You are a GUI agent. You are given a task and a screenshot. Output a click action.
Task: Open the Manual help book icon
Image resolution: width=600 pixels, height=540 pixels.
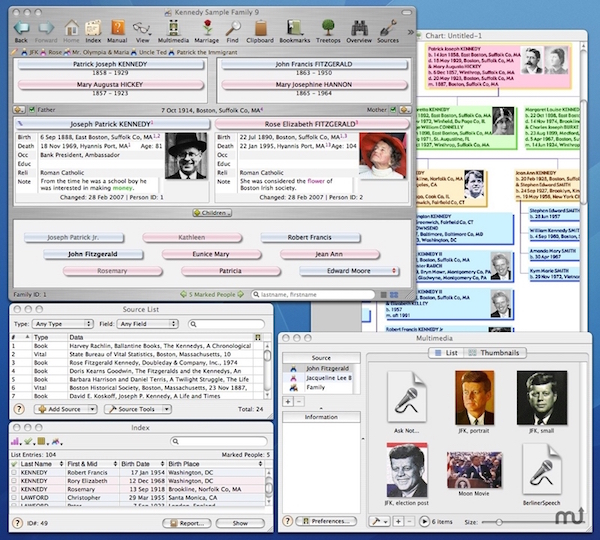117,27
